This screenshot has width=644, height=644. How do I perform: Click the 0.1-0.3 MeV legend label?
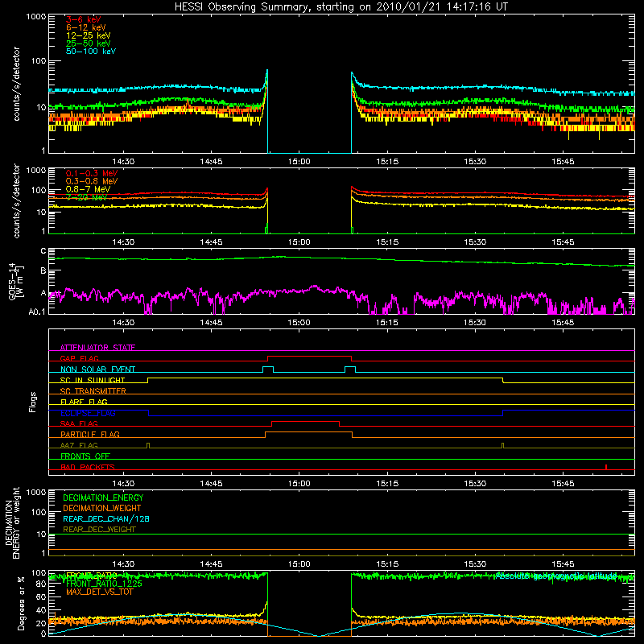(x=92, y=173)
